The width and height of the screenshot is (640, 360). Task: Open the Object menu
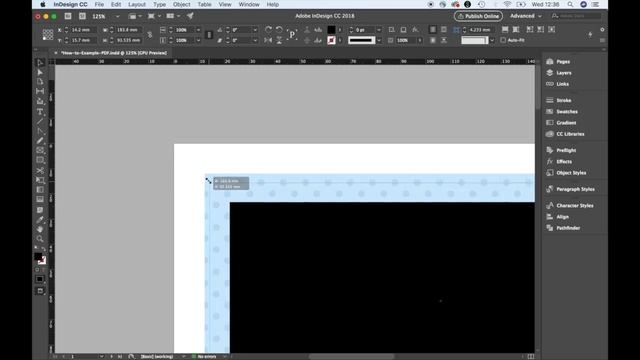click(182, 4)
